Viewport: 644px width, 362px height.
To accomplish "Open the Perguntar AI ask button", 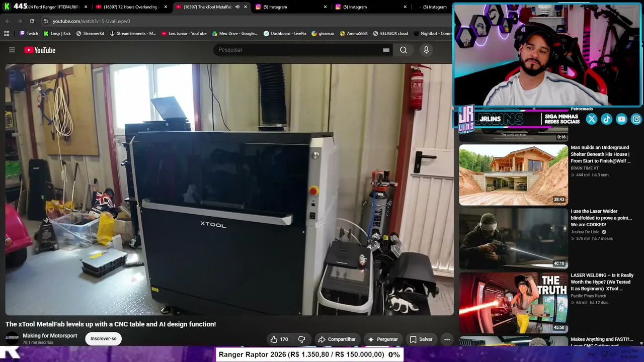I will (382, 339).
